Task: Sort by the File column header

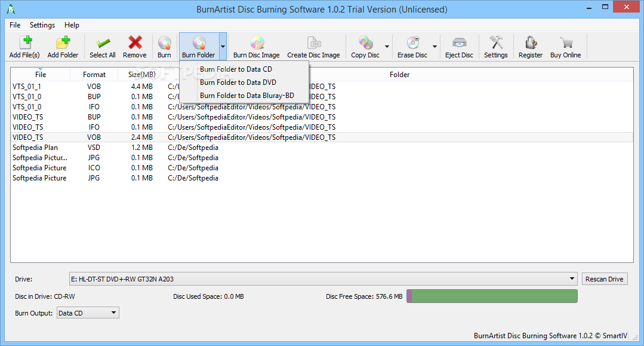Action: [41, 75]
